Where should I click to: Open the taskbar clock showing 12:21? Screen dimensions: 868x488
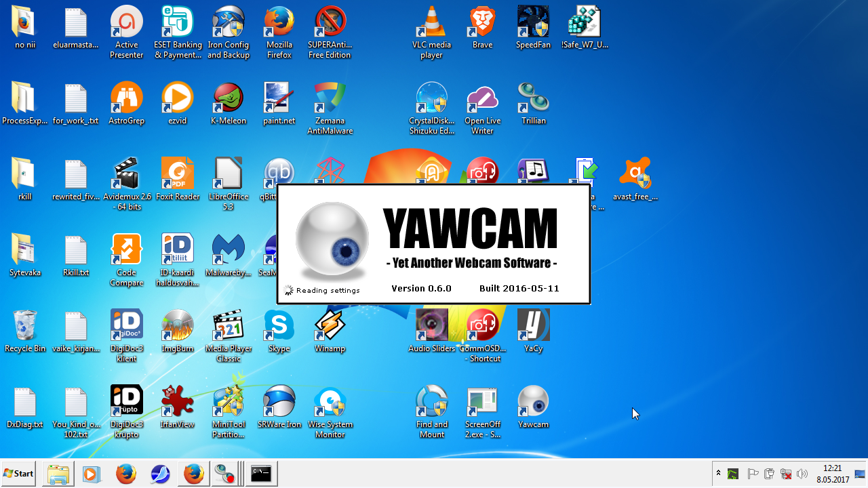pos(833,474)
